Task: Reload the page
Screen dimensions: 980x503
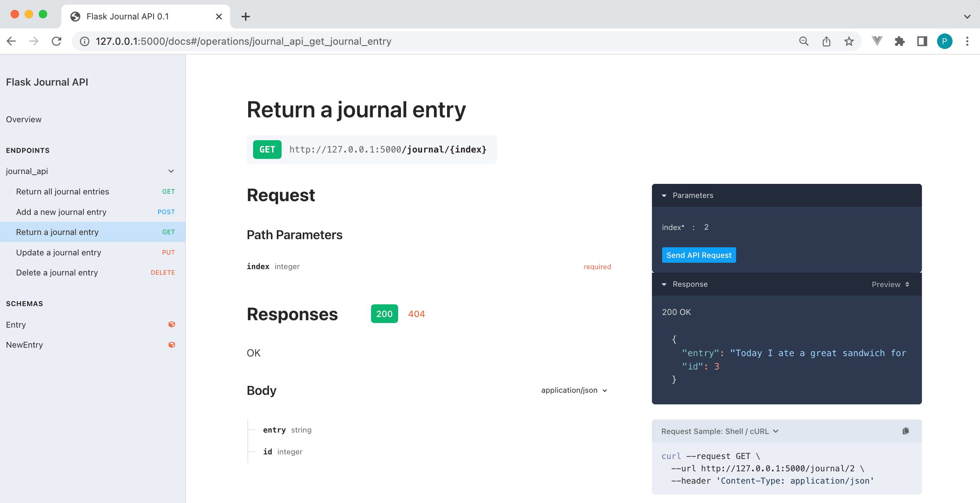Action: [x=56, y=41]
